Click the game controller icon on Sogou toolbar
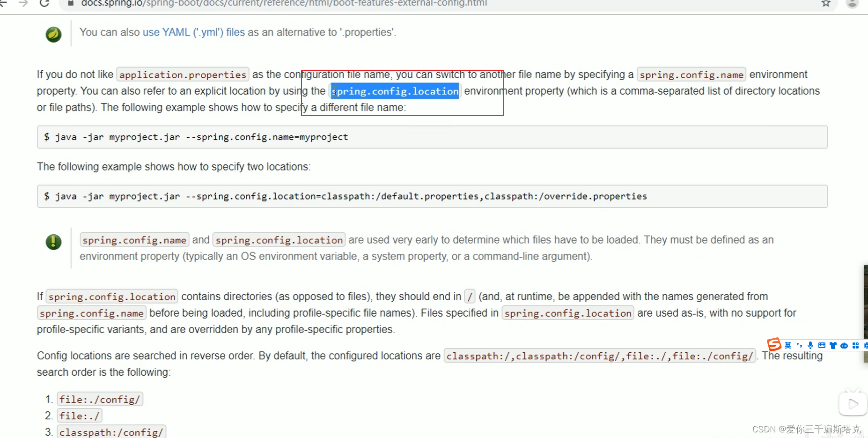The image size is (868, 438). click(x=845, y=345)
